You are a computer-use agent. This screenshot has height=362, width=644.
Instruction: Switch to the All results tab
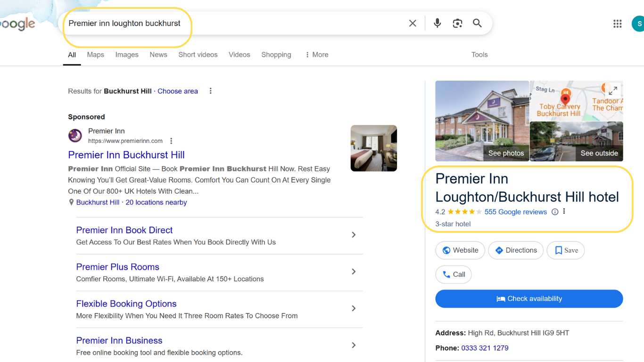[x=72, y=55]
